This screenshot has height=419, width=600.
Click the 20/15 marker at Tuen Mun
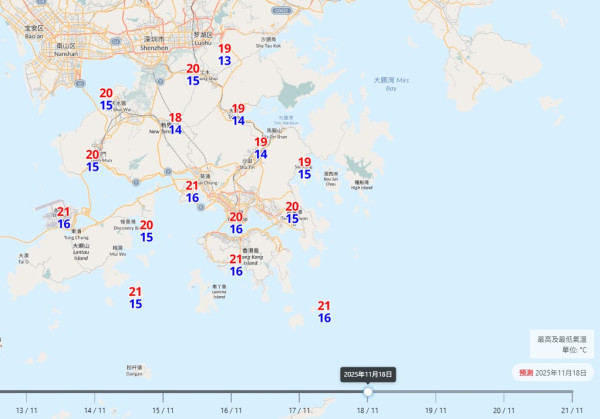(x=92, y=161)
